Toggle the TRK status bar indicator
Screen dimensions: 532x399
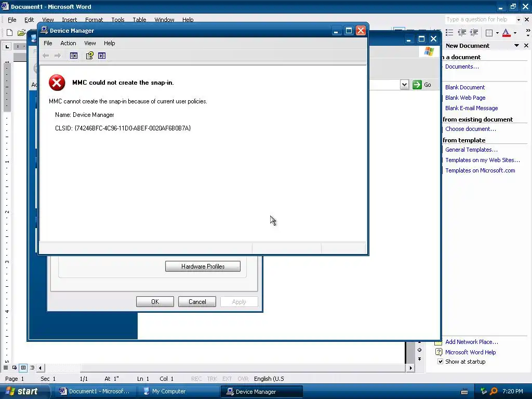pyautogui.click(x=212, y=379)
